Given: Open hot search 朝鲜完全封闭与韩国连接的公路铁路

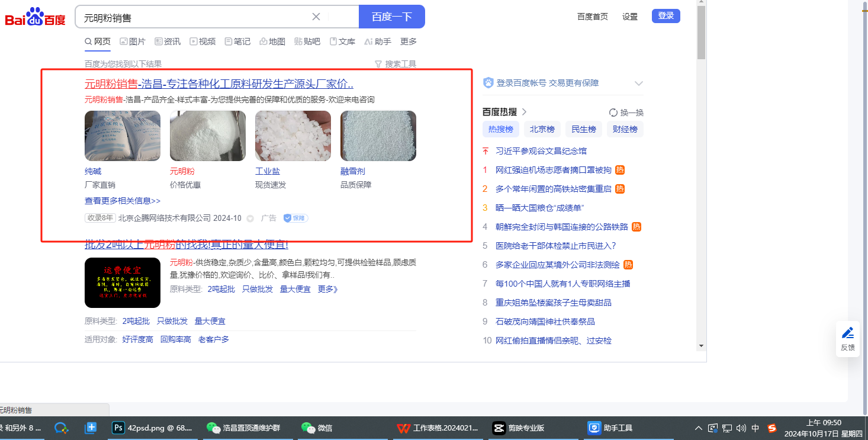Looking at the screenshot, I should (x=562, y=227).
